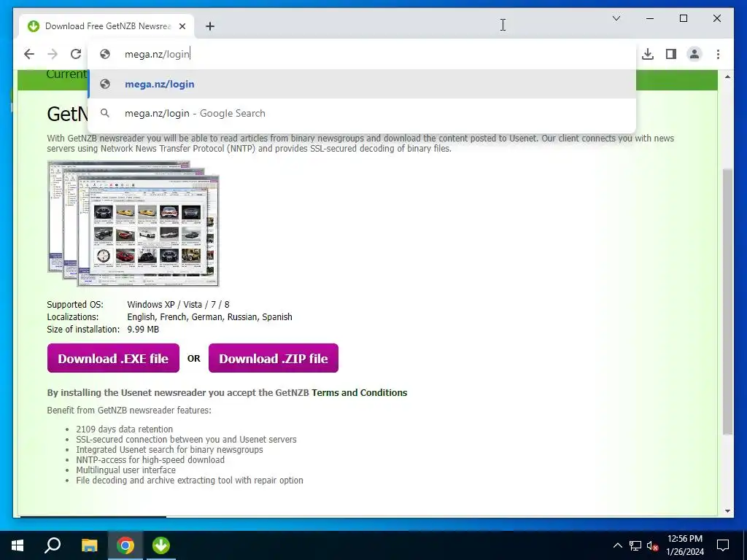Image resolution: width=747 pixels, height=560 pixels.
Task: Select the Download Free GetNZB Newsreader tab
Action: [107, 26]
